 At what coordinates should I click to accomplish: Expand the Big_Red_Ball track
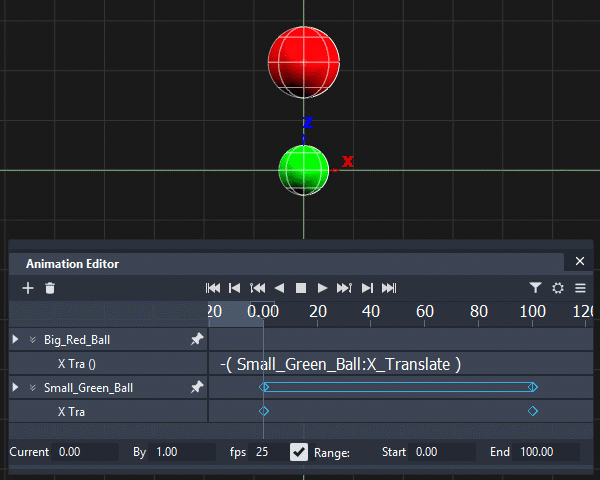click(x=15, y=339)
